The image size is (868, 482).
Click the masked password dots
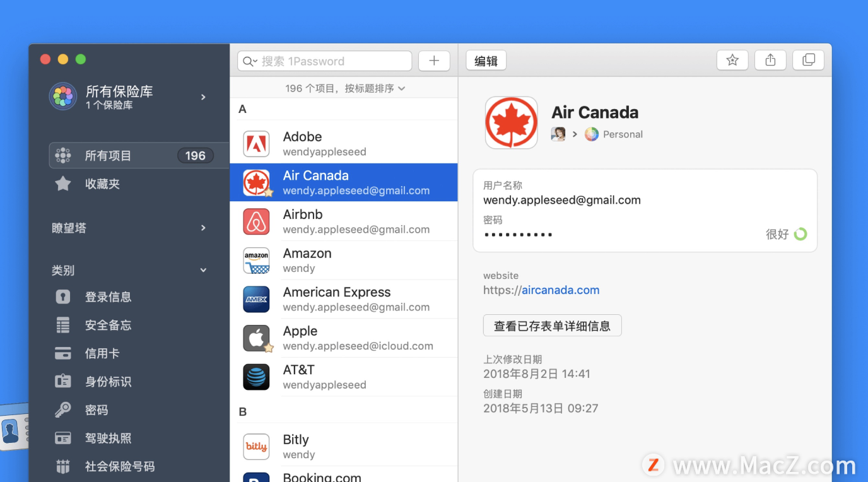point(519,235)
